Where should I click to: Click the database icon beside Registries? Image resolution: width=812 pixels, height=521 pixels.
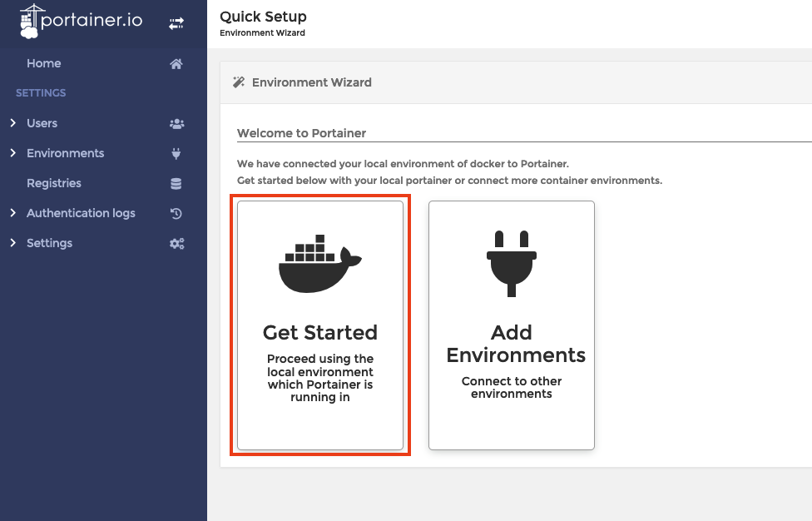176,184
